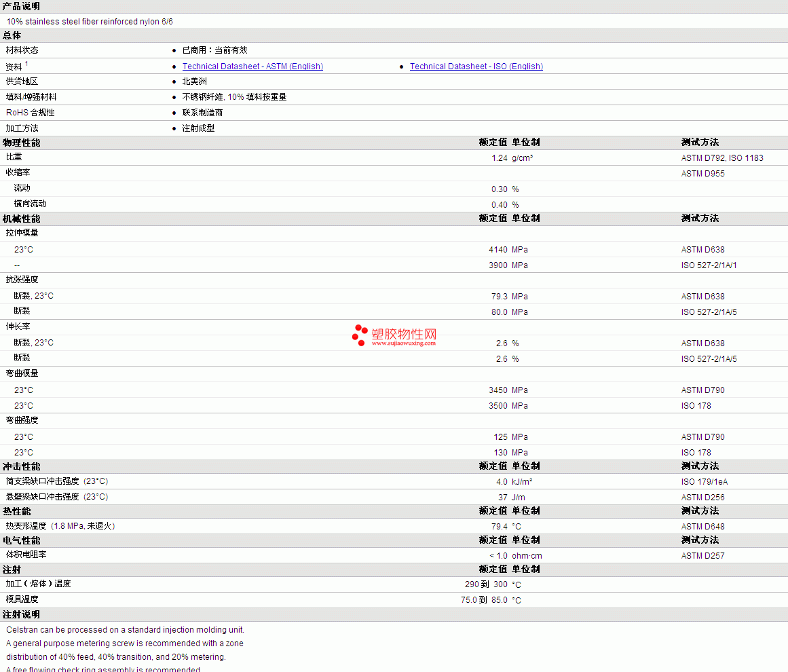The width and height of the screenshot is (788, 672).
Task: Click the '体积电阻率' row label
Action: coord(26,555)
